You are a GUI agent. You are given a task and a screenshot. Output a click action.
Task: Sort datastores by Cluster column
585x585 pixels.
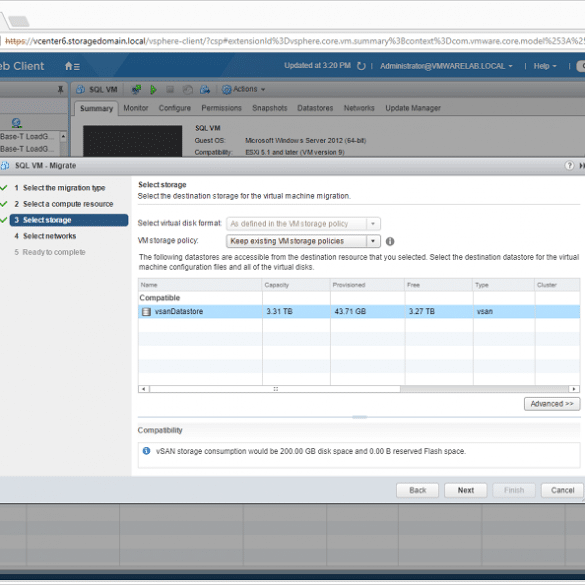click(557, 285)
